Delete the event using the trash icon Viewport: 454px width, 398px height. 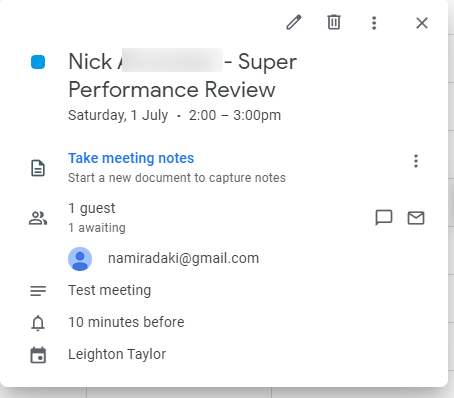(334, 22)
